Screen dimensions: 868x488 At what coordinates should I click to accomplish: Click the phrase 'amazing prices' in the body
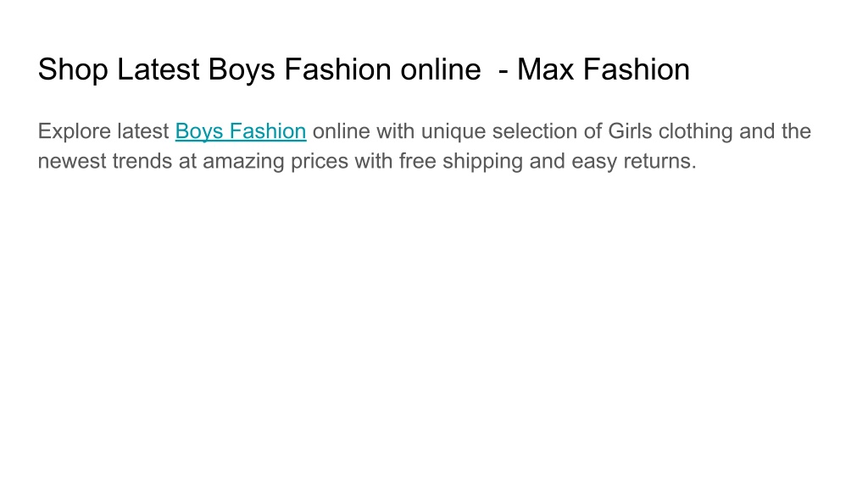click(275, 162)
